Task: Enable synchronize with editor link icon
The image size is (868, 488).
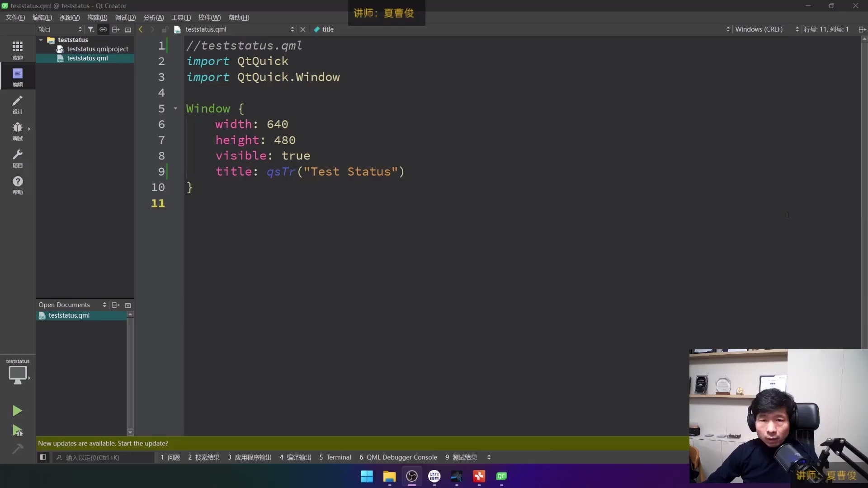Action: [x=103, y=29]
